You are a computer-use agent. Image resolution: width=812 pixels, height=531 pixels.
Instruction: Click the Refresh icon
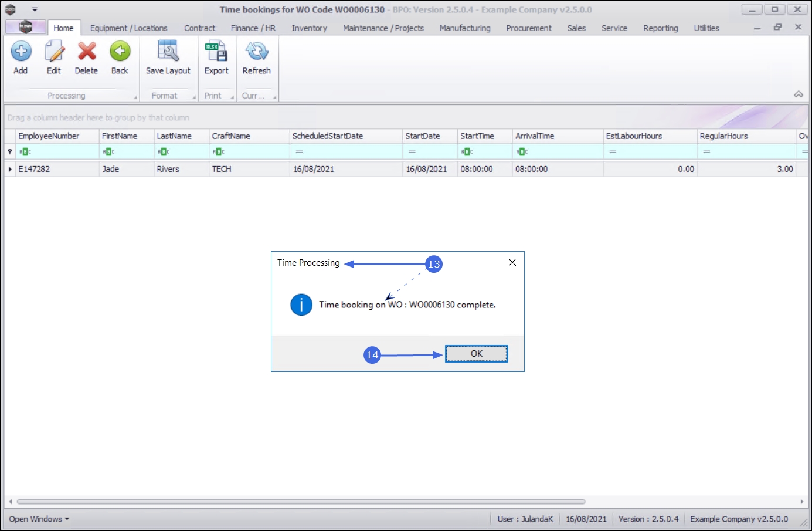pos(257,52)
